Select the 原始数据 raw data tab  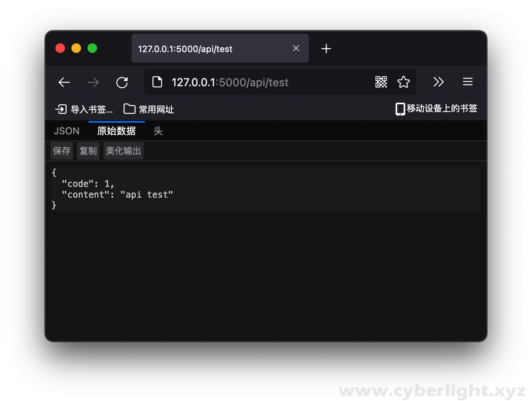(x=116, y=131)
